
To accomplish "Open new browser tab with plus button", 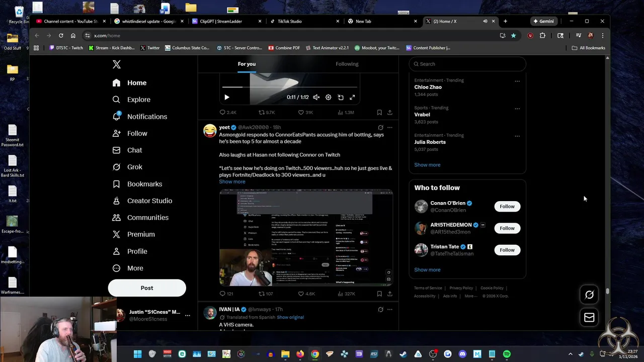I will click(x=505, y=21).
